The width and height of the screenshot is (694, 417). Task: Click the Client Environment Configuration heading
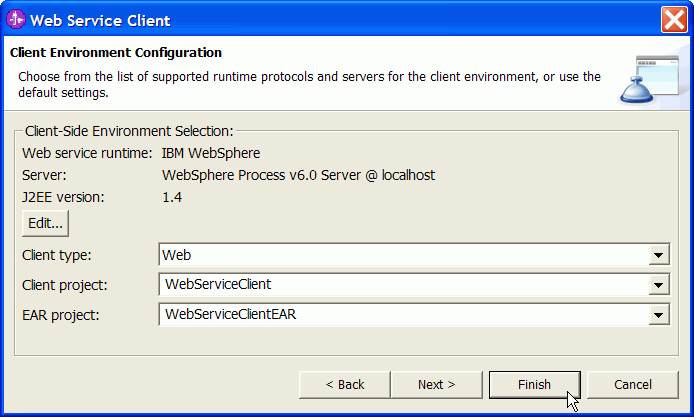(x=116, y=53)
